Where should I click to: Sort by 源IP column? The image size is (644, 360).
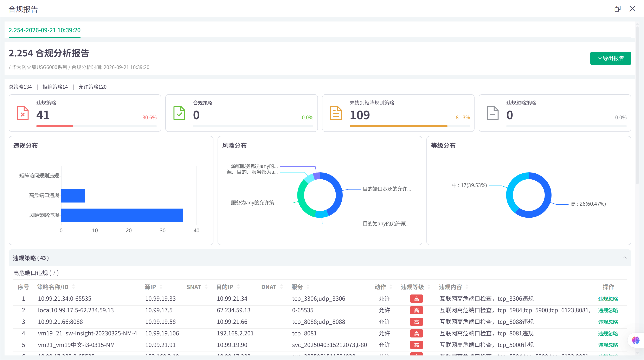[161, 287]
